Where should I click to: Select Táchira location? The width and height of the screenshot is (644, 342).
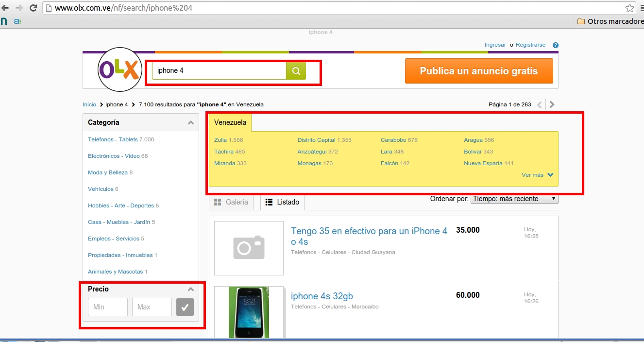click(224, 152)
